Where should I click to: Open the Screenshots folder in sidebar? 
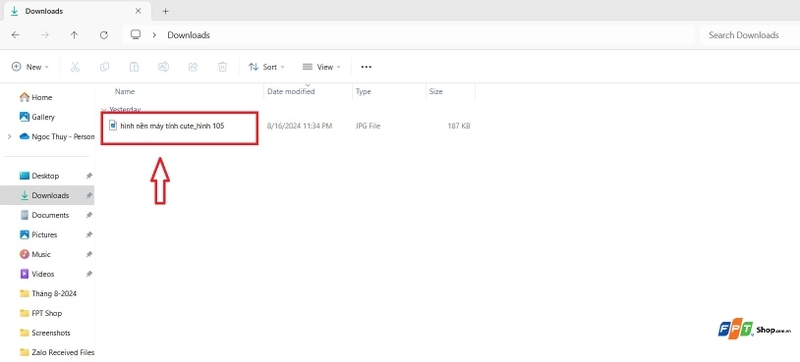(51, 333)
